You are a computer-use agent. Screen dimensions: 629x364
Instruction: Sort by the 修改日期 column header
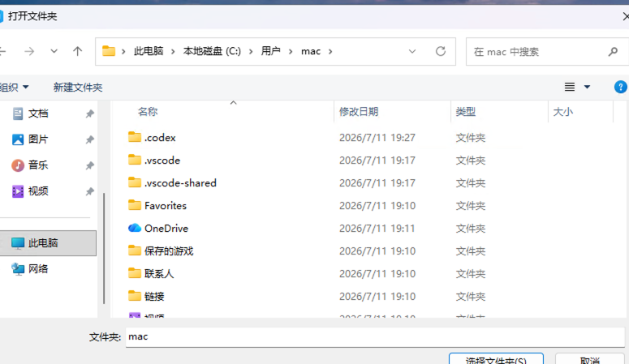(x=359, y=111)
